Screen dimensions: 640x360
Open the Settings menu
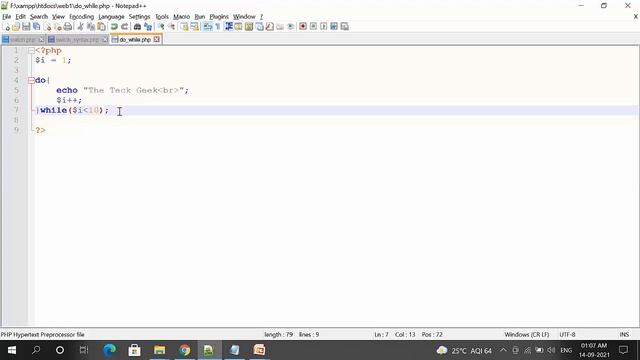pyautogui.click(x=140, y=17)
